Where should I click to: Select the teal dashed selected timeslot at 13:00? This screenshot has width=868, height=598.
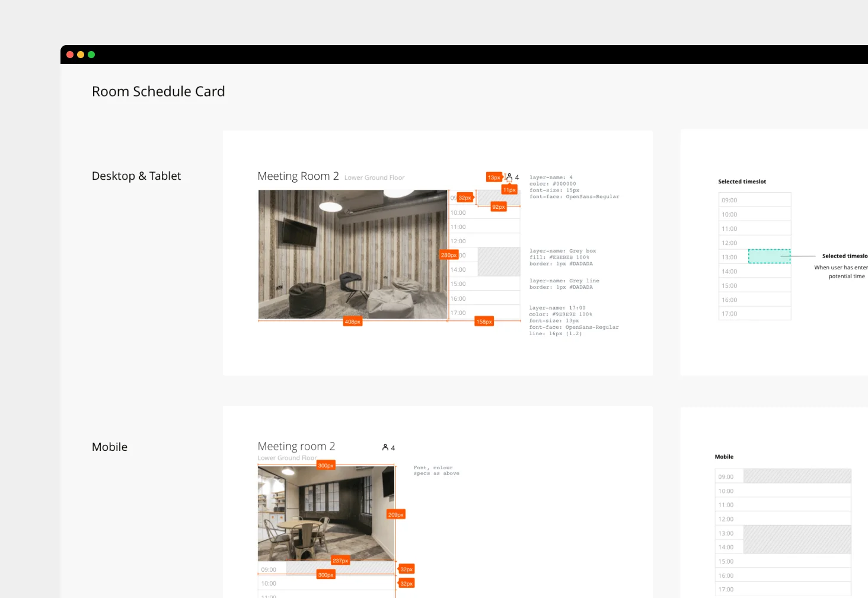pos(770,256)
